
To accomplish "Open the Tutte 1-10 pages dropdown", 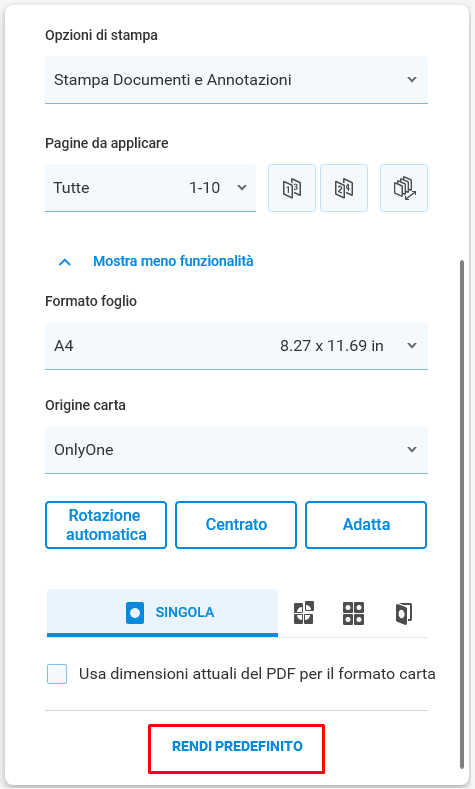I will click(150, 188).
